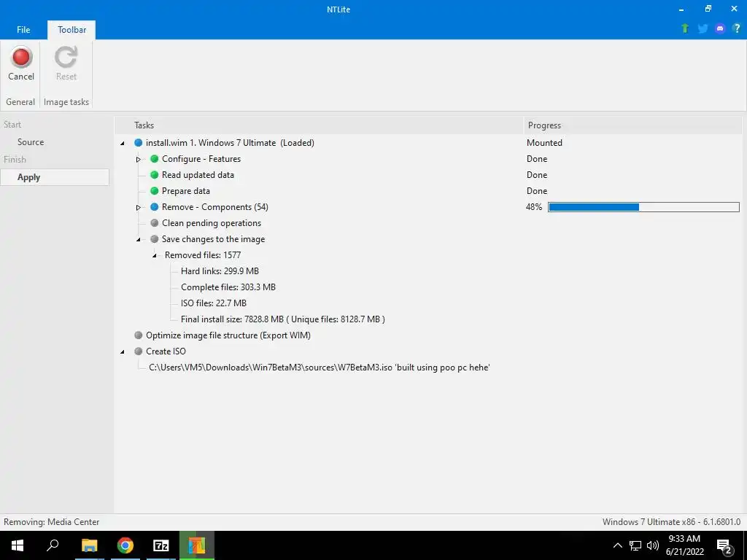
Task: Click the 48% progress bar
Action: tap(643, 207)
